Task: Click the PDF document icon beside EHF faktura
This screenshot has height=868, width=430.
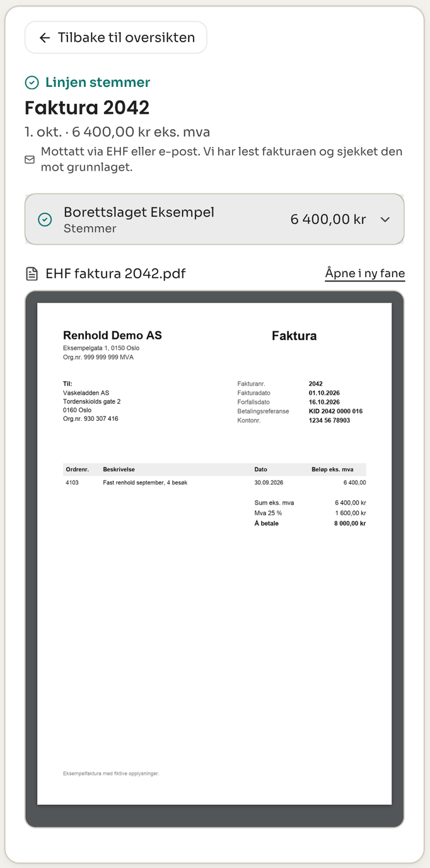Action: pos(32,273)
